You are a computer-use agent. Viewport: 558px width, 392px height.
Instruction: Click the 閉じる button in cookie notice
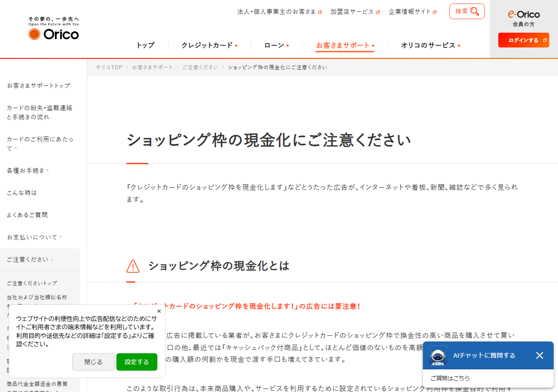(x=93, y=362)
